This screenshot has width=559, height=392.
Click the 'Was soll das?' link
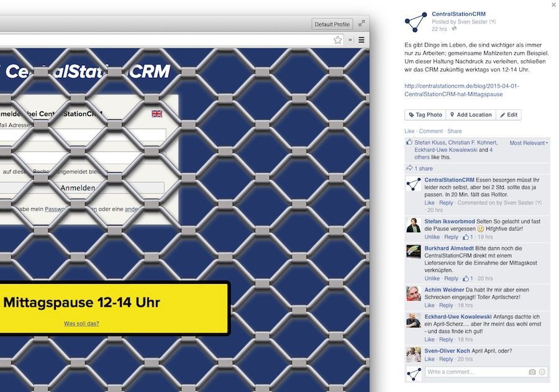pos(81,323)
